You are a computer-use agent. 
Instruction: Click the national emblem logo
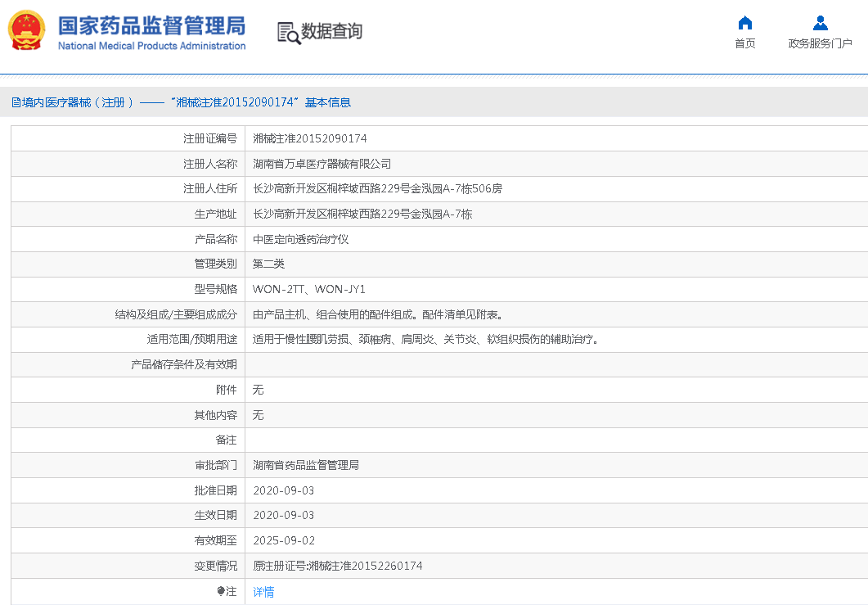(x=28, y=31)
